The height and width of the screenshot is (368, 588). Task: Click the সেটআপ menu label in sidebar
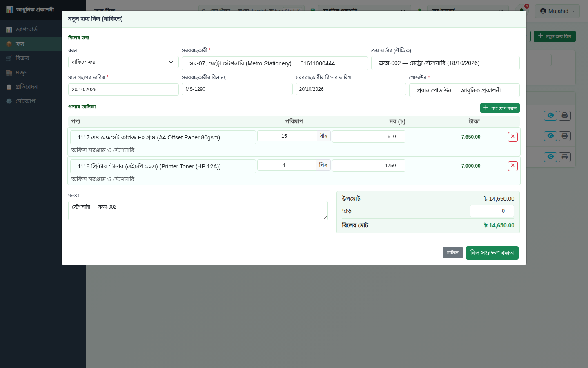pos(25,101)
